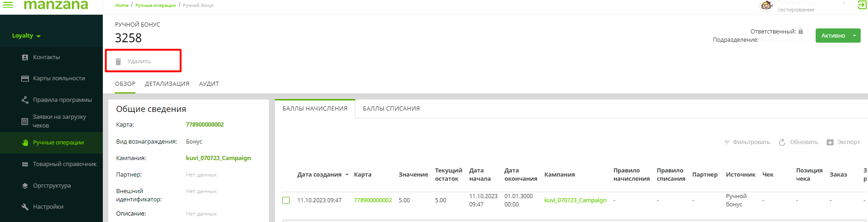This screenshot has height=222, width=868.
Task: Click the logout icon at top right
Action: click(862, 5)
